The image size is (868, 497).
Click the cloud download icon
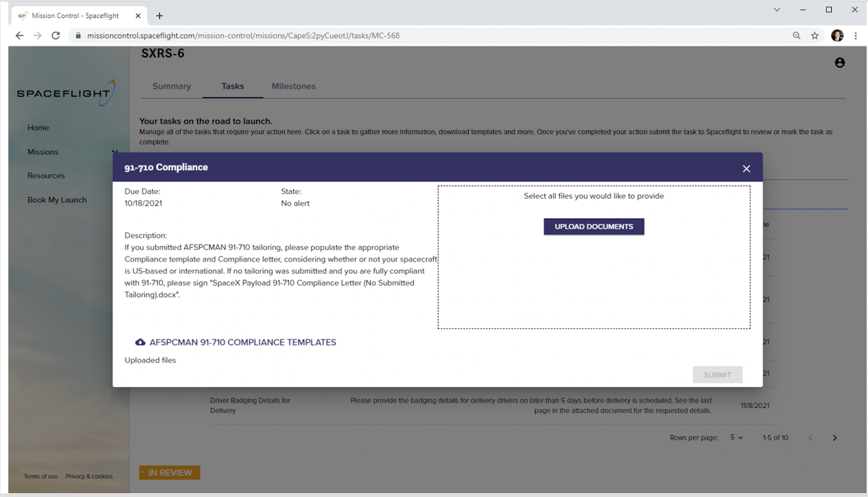pyautogui.click(x=140, y=342)
